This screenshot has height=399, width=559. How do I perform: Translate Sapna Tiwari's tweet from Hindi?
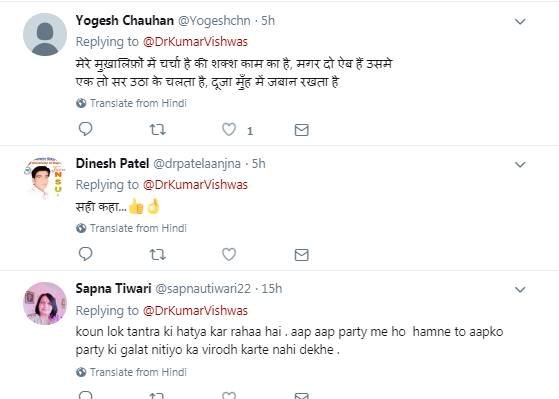[131, 372]
